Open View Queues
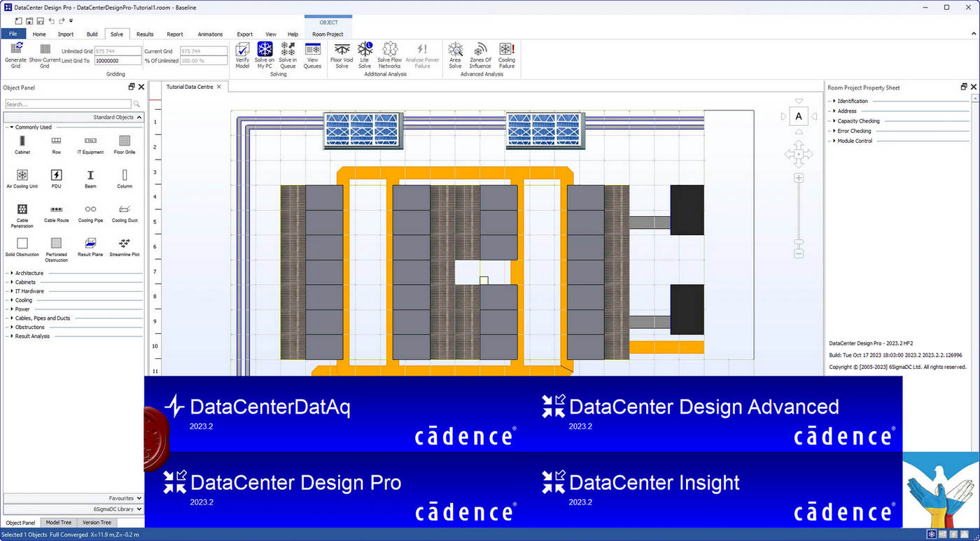This screenshot has height=541, width=980. point(312,55)
